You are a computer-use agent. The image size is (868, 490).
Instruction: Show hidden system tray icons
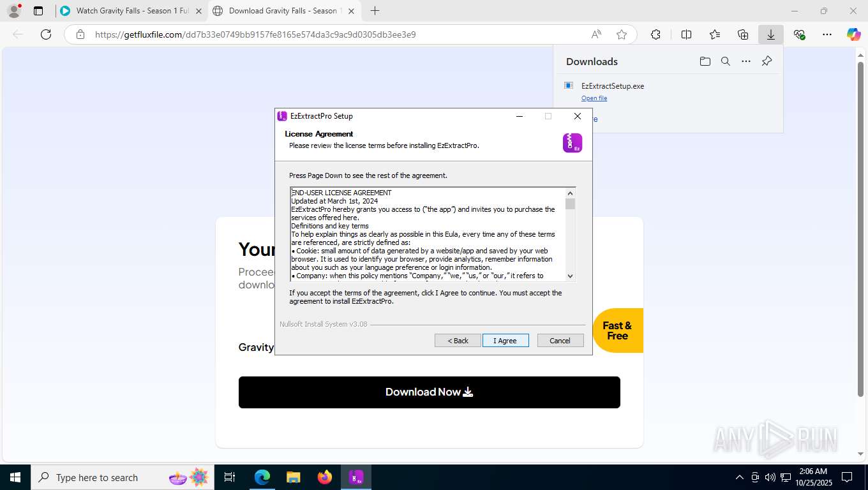[740, 477]
